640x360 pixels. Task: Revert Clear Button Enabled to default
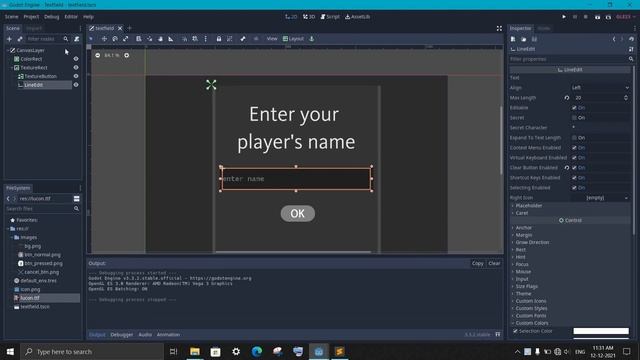(x=567, y=167)
